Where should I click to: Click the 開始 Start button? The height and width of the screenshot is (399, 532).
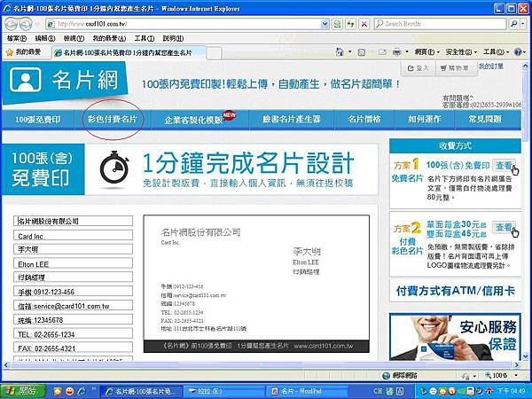click(23, 391)
